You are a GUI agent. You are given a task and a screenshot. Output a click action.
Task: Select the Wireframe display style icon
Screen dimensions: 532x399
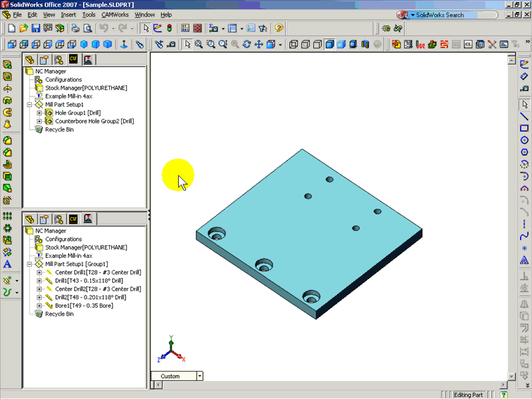pyautogui.click(x=293, y=45)
